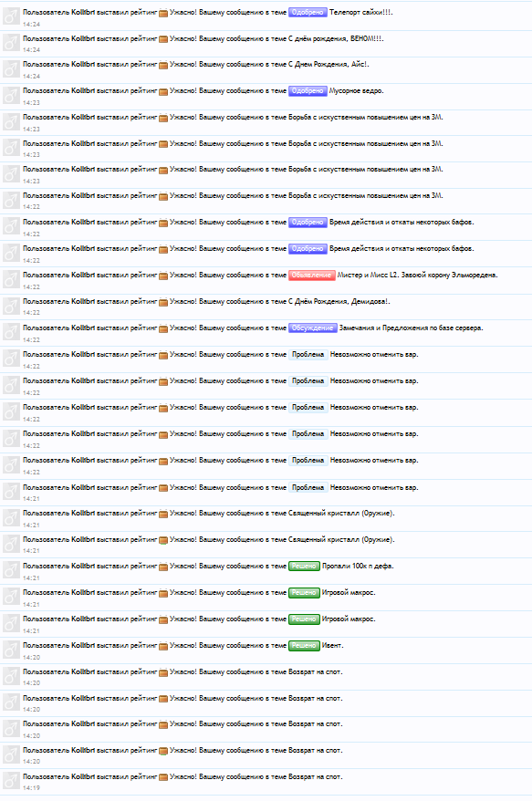Click avatar icon beside Мистер и Мисс L2 notification

point(11,279)
